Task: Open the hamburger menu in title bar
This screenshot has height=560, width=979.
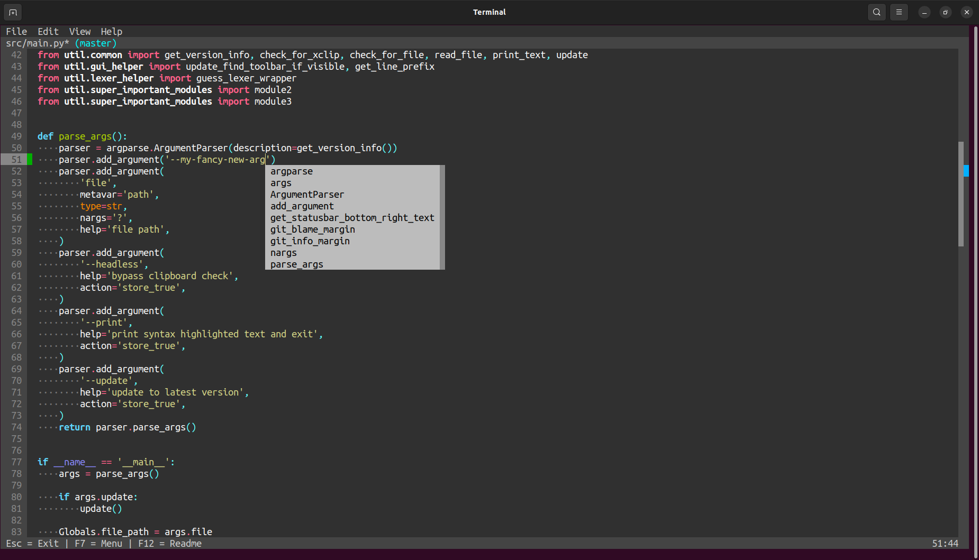Action: [x=899, y=12]
